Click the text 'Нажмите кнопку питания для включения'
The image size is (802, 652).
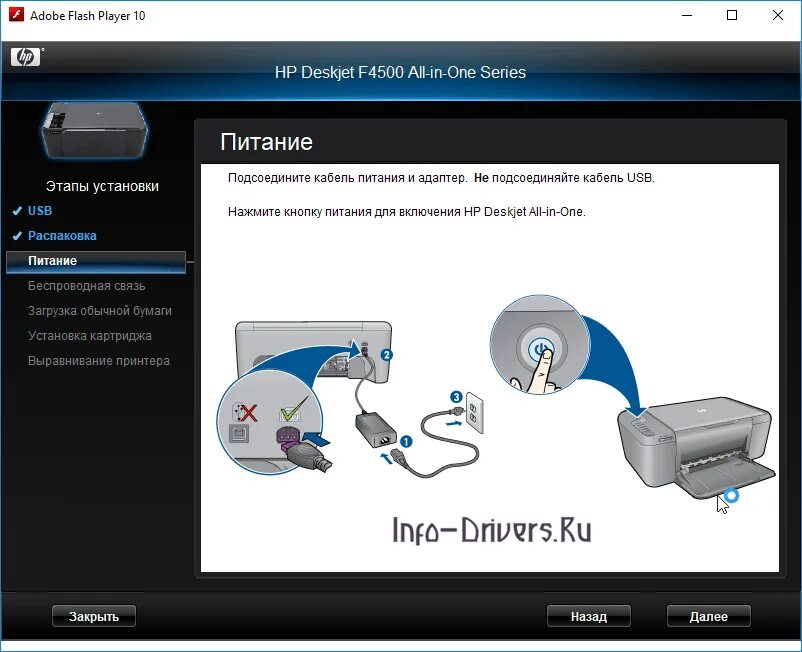click(x=344, y=212)
